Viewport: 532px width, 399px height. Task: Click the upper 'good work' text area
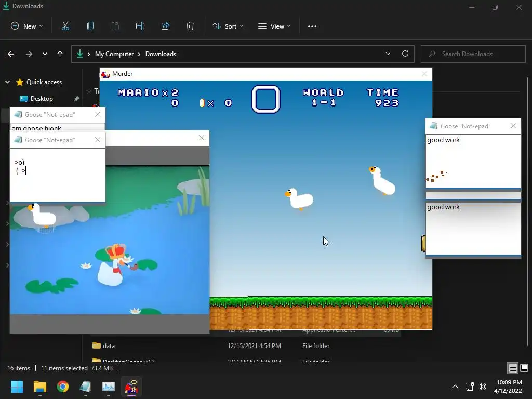click(x=473, y=161)
